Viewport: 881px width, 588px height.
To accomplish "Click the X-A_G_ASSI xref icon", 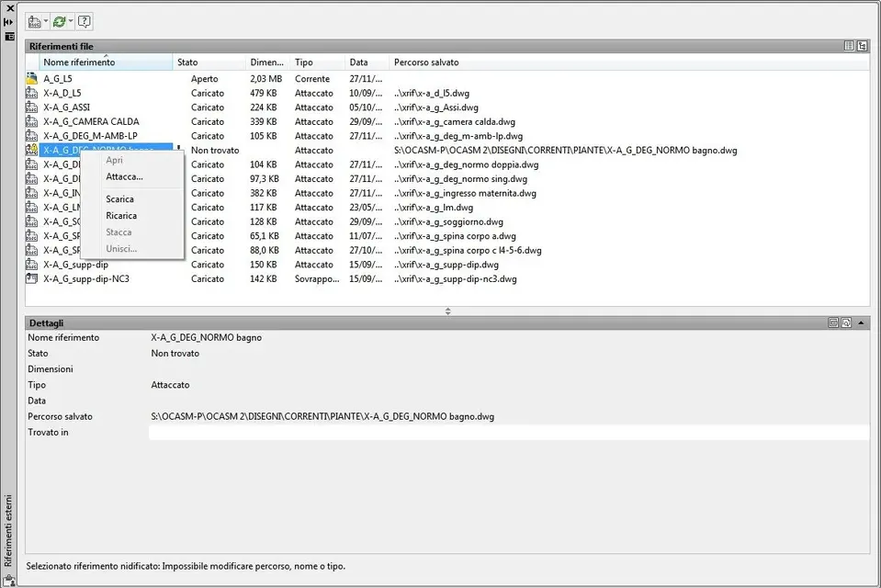I will pos(32,107).
